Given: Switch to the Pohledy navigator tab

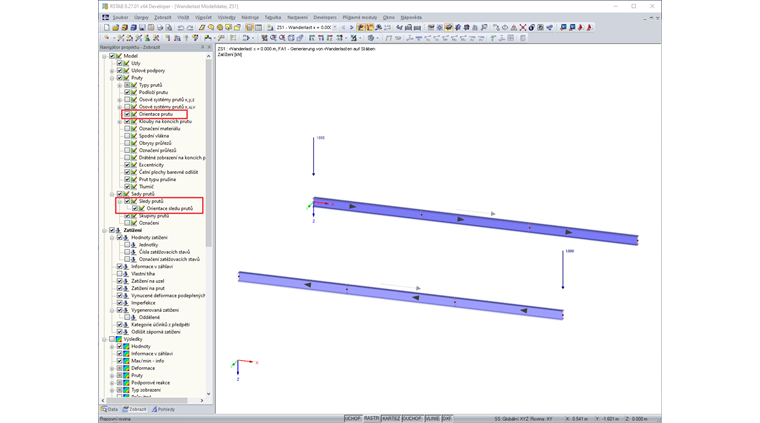Looking at the screenshot, I should click(163, 409).
